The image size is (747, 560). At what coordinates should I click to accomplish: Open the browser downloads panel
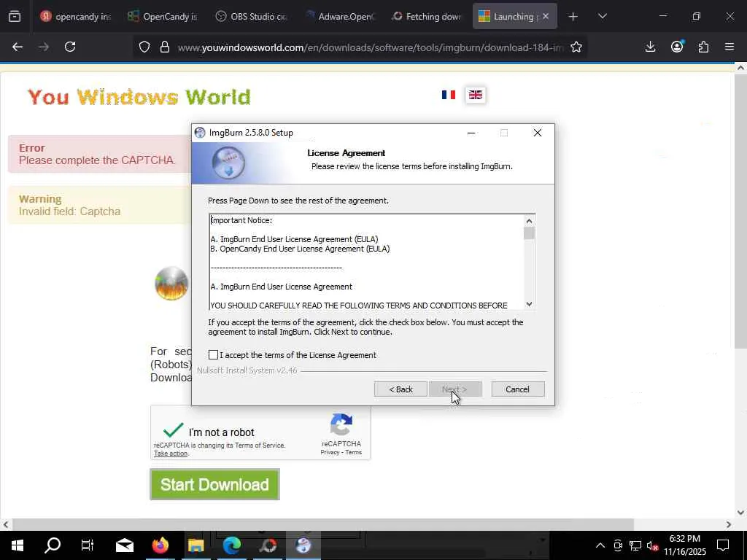[650, 47]
